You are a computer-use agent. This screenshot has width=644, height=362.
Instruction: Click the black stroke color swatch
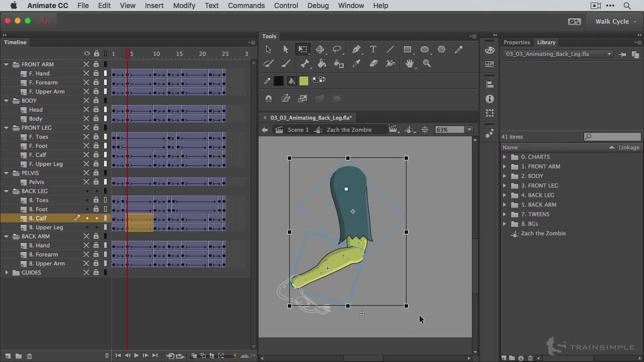[x=279, y=80]
